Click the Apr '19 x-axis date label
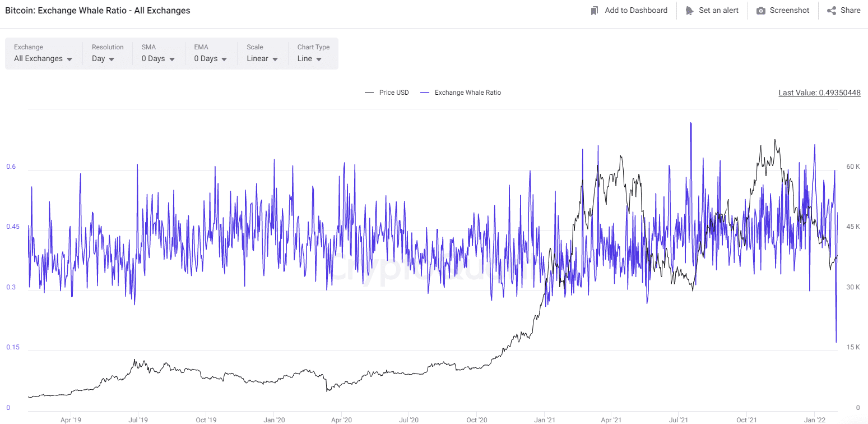The width and height of the screenshot is (868, 424). [x=71, y=420]
